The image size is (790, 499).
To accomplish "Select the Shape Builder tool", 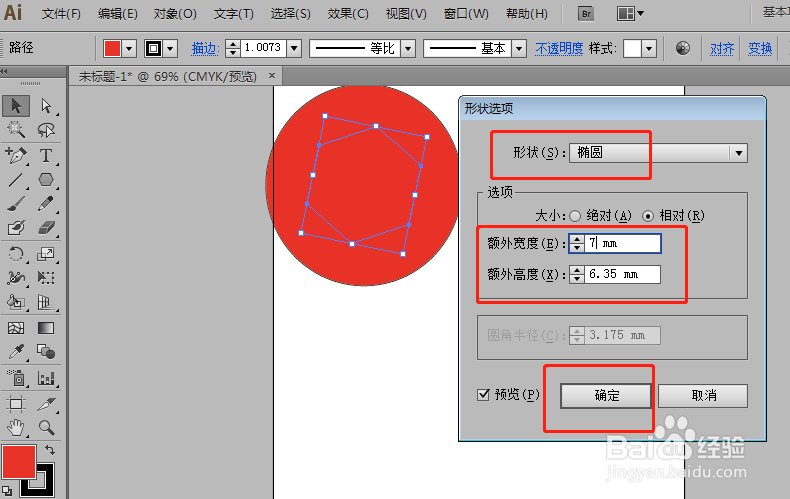I will coord(16,302).
